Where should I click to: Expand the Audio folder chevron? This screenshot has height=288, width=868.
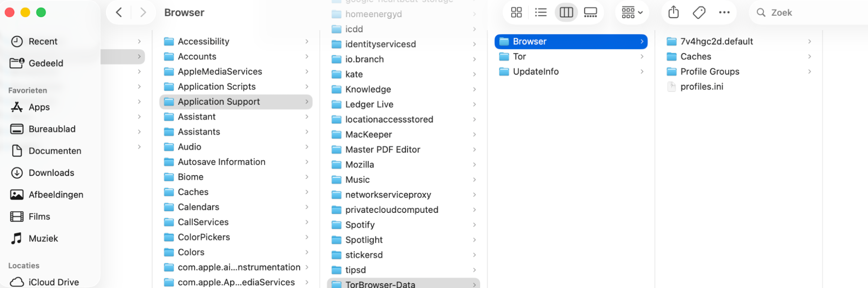307,147
